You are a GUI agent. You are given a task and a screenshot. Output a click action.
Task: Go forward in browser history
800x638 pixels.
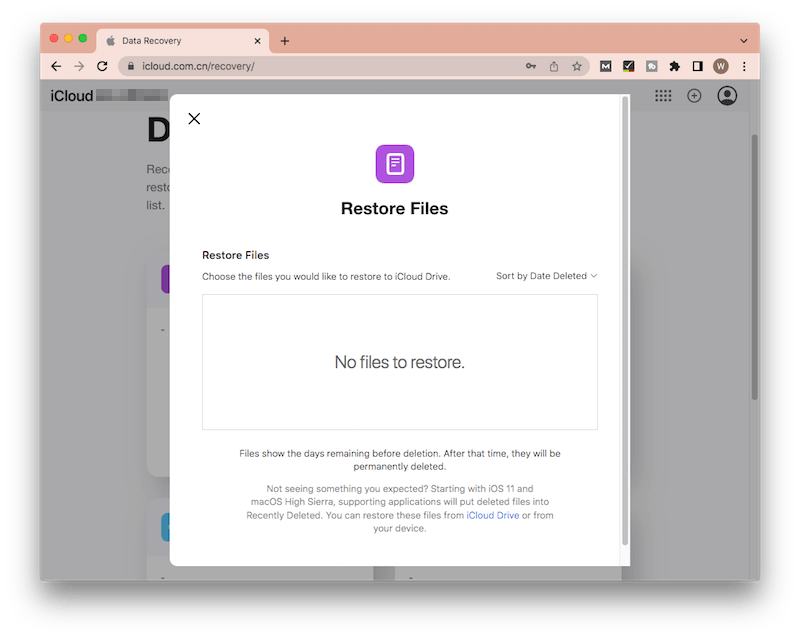pos(79,66)
